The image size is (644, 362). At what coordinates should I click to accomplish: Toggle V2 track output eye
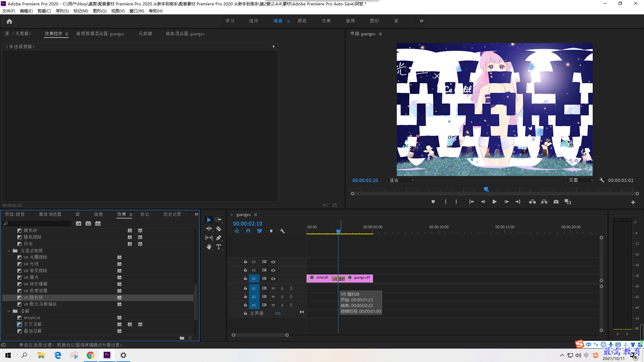coord(273,270)
